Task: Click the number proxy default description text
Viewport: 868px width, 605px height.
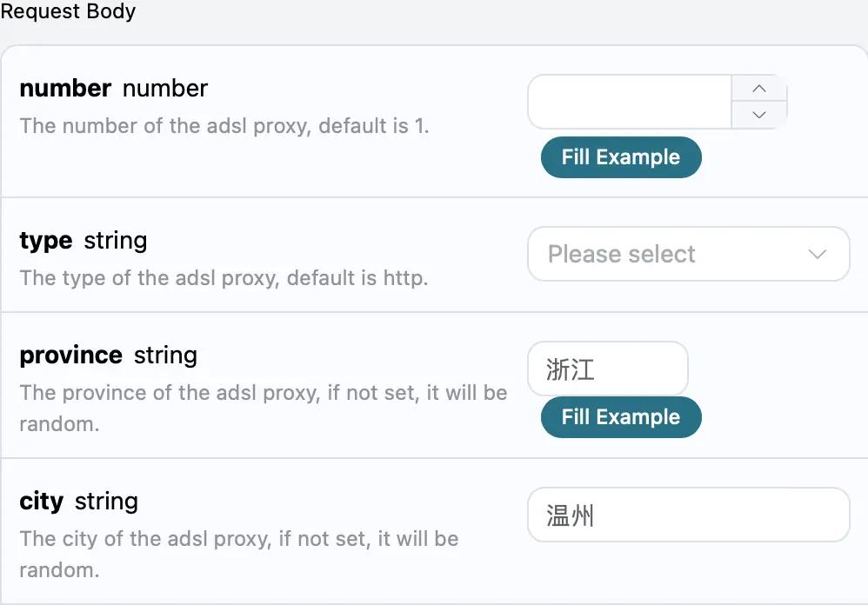Action: tap(224, 126)
